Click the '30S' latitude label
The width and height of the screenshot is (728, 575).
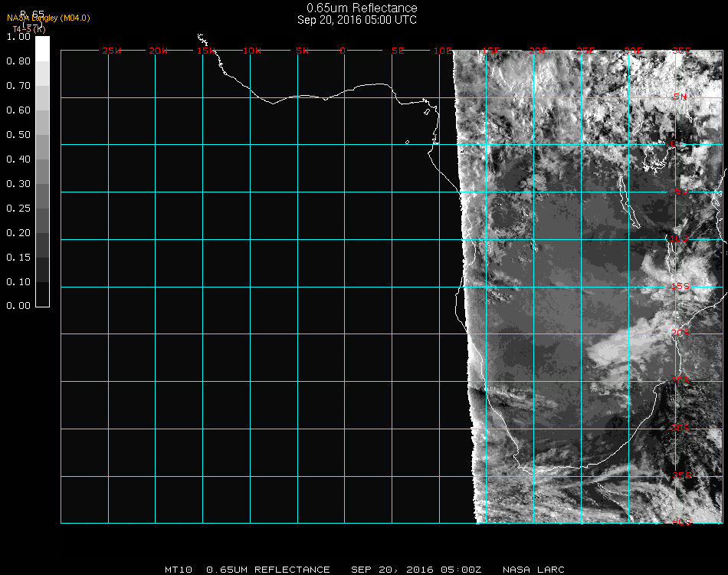(x=680, y=428)
